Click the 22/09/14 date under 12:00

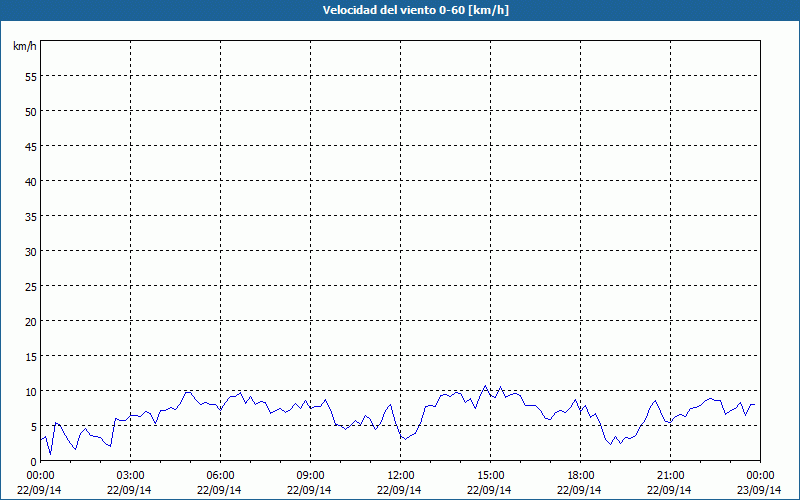[399, 490]
